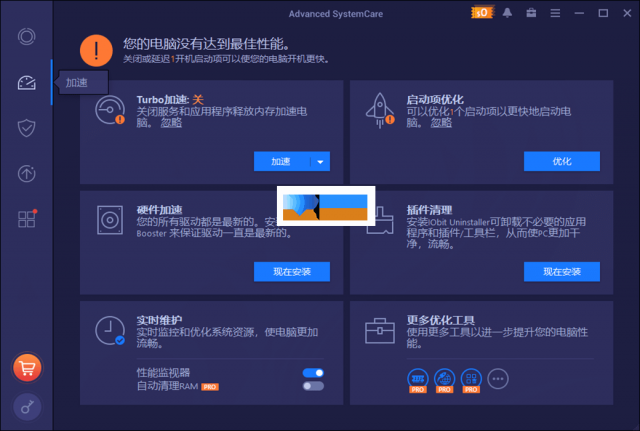Click 现在安装 under 硬件加速

292,272
